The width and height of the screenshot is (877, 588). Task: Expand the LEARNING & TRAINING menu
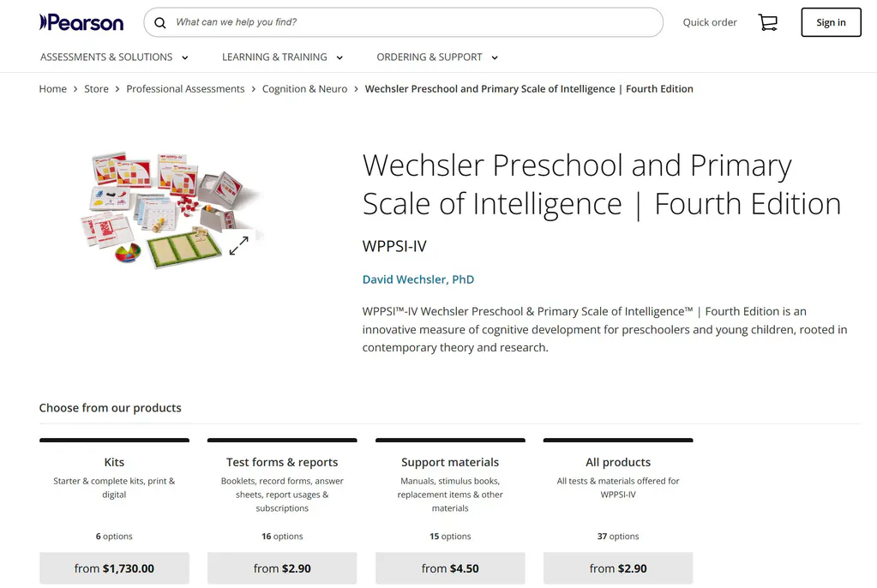(x=274, y=57)
